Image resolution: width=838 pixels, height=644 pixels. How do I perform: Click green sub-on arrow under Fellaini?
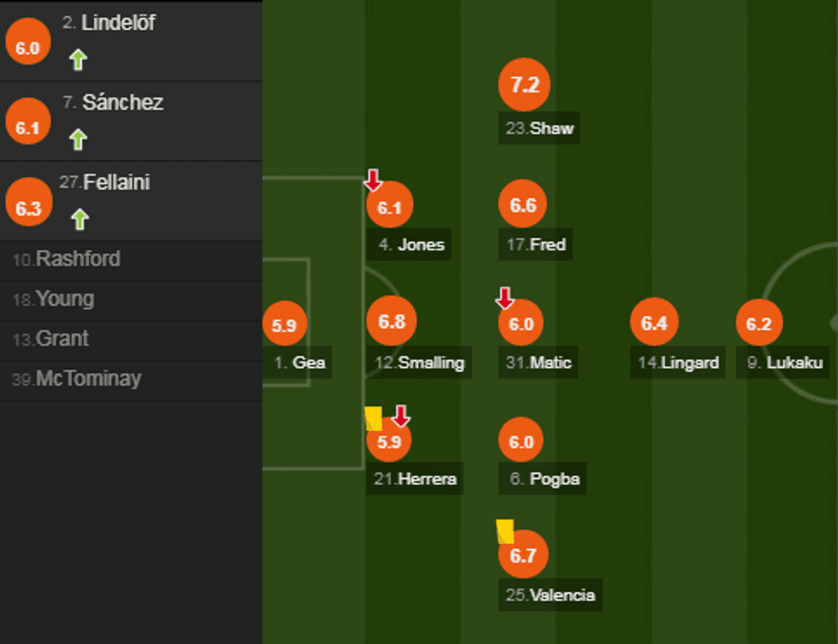(80, 220)
